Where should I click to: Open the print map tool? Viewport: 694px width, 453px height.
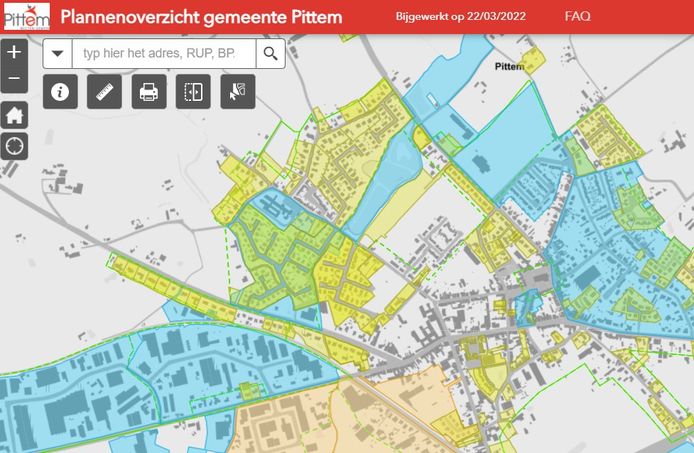pos(149,92)
